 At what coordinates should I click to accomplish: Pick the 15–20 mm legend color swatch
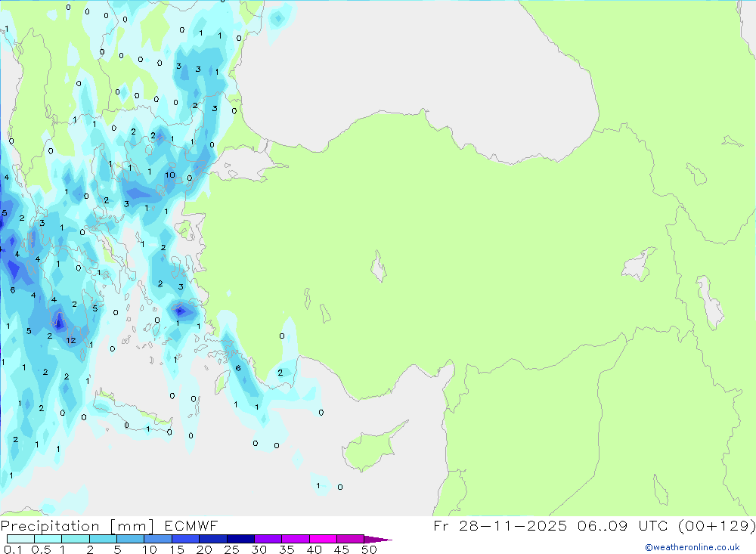[x=185, y=539]
